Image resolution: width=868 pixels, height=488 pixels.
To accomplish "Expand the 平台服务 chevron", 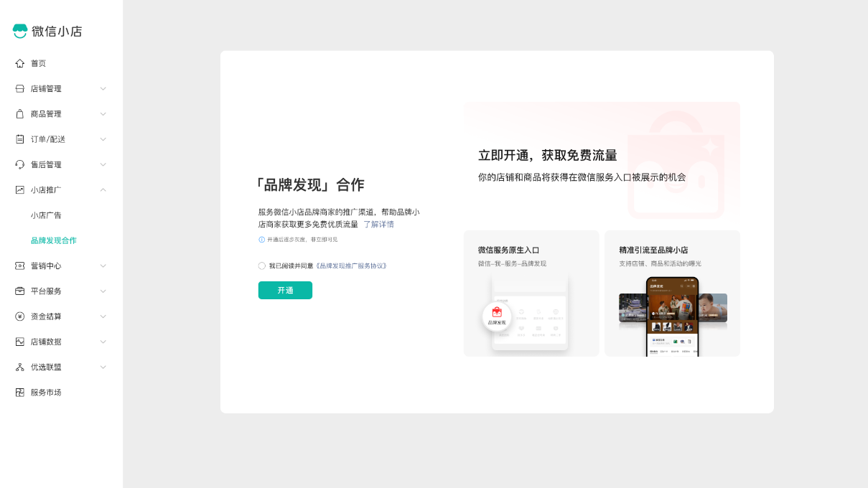I will point(103,291).
